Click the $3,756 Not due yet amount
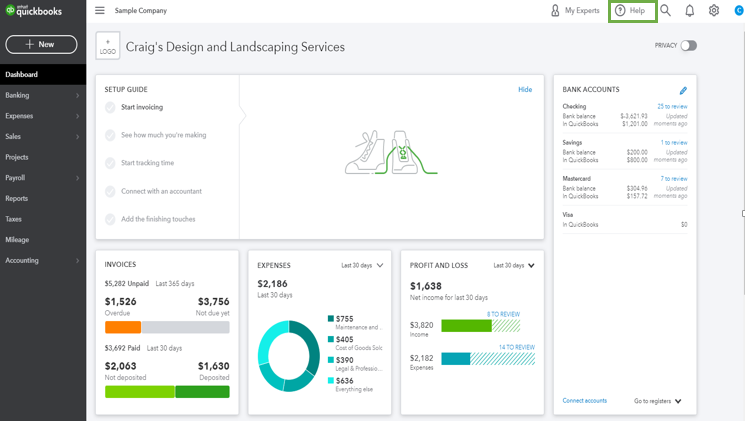This screenshot has width=745, height=421. click(x=214, y=302)
